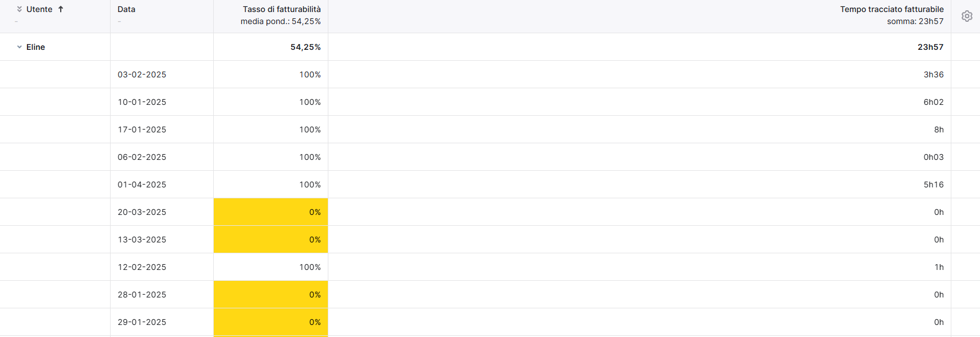Sort by Tempo tracciato fatturabile column
The height and width of the screenshot is (337, 980).
click(x=892, y=9)
